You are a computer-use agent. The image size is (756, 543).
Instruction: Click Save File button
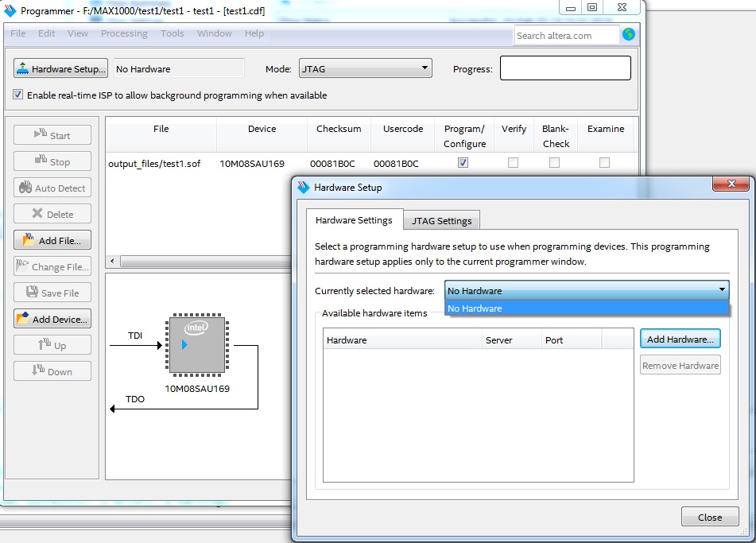[x=52, y=293]
